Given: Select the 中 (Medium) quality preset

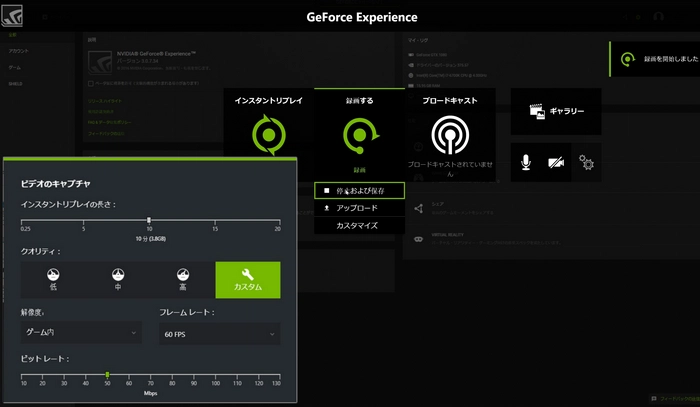Looking at the screenshot, I should (x=118, y=279).
